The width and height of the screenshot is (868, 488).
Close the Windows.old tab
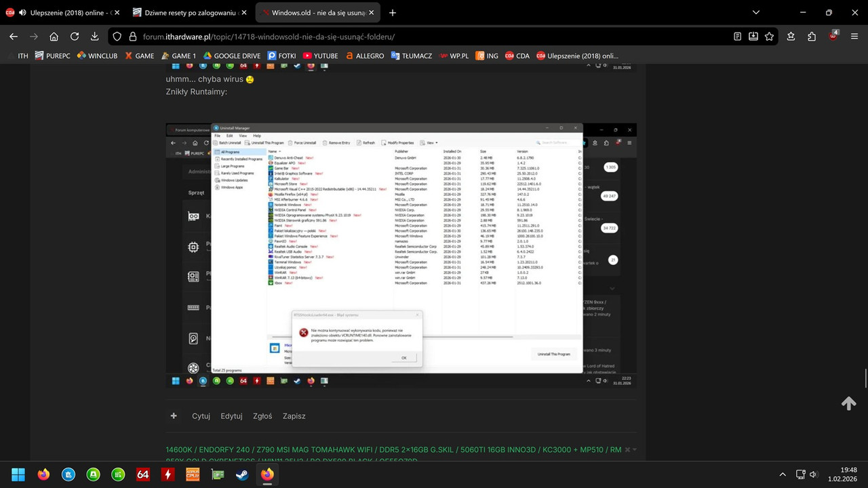371,13
